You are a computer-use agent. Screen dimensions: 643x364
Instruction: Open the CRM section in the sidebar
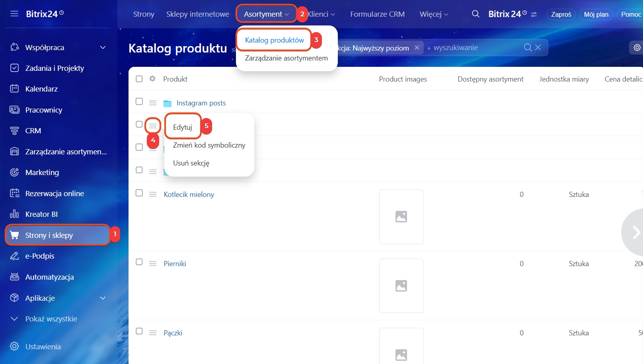pyautogui.click(x=33, y=130)
